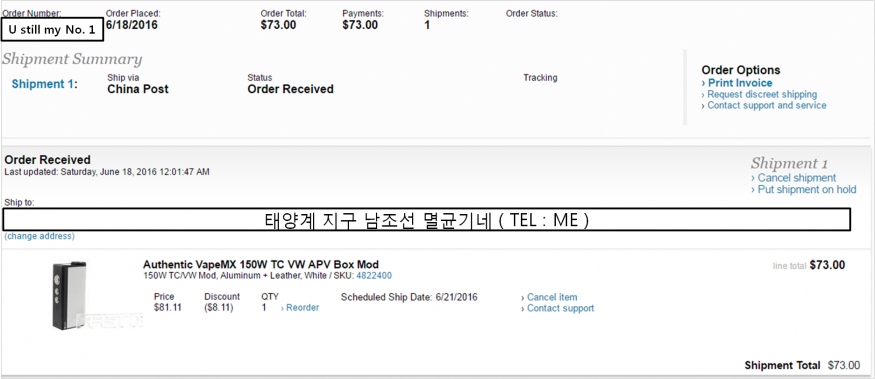Click the Cancel item link

pos(549,298)
